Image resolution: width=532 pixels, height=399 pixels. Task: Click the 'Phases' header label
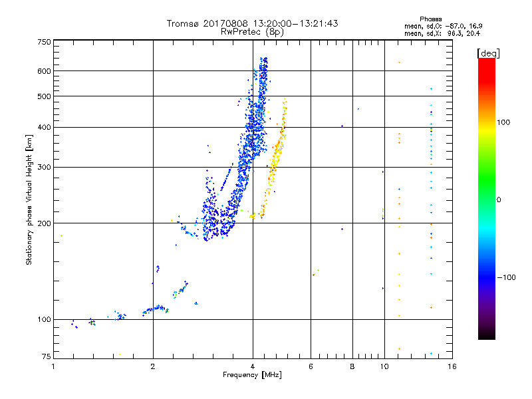point(430,19)
